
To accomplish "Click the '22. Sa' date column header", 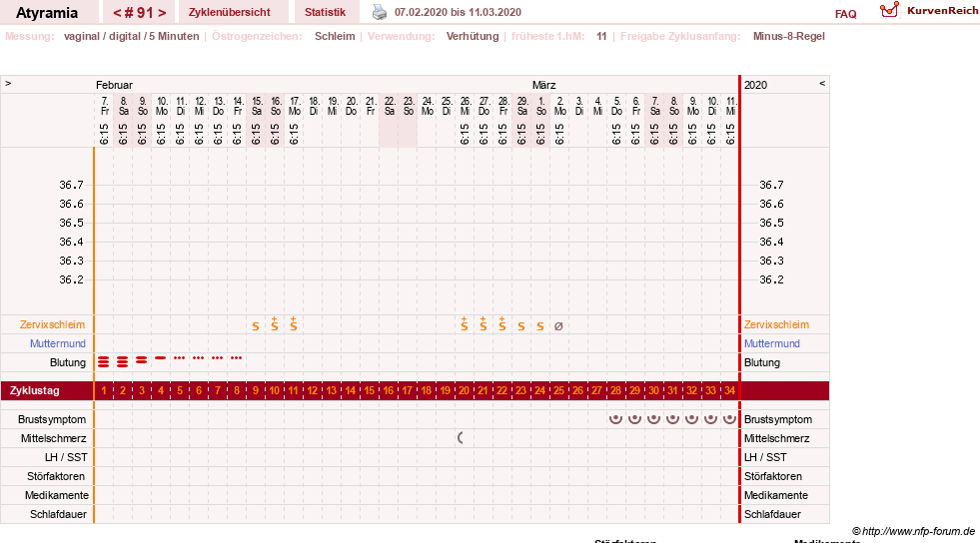I will [390, 106].
